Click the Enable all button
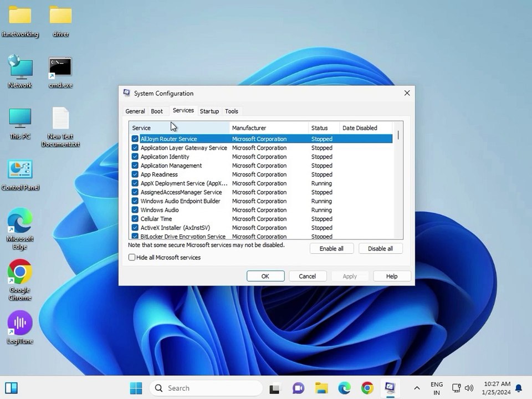 (331, 248)
